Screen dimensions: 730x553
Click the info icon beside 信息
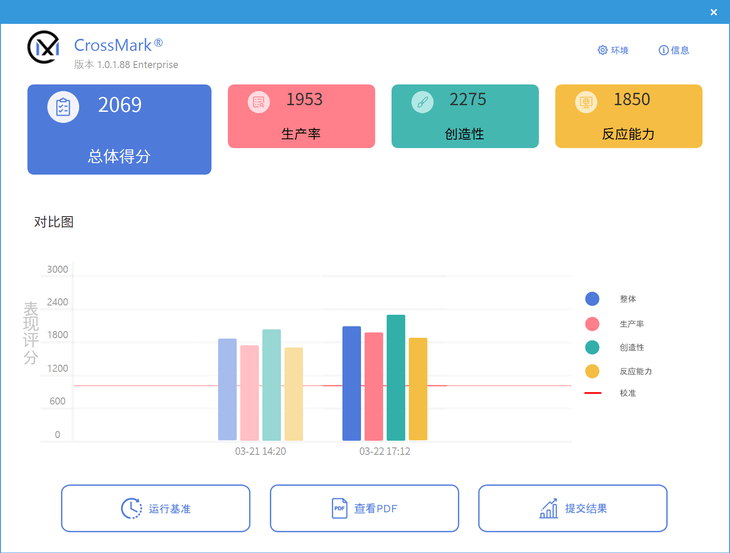[x=663, y=50]
